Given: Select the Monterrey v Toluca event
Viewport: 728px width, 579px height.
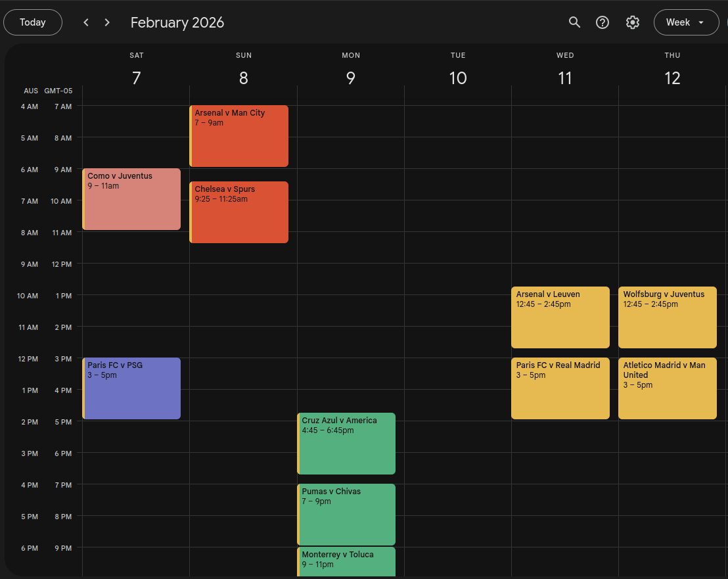Looking at the screenshot, I should [346, 562].
